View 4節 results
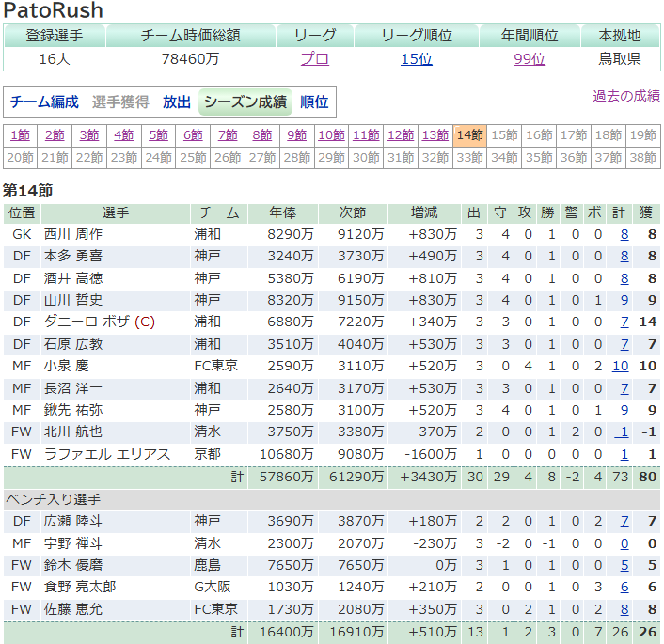This screenshot has height=644, width=664. pos(124,135)
